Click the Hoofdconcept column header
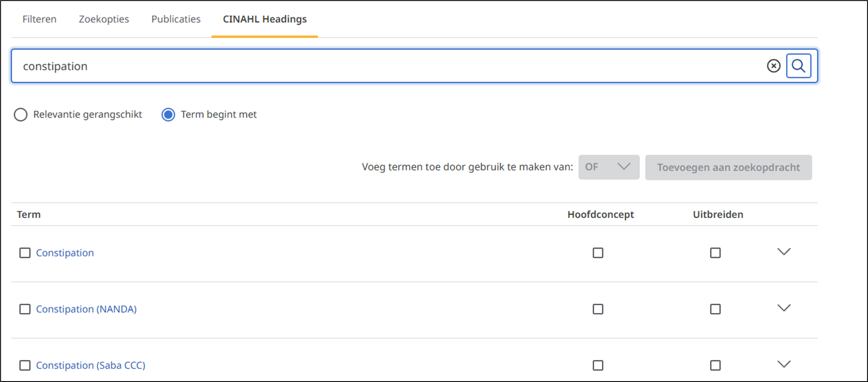The image size is (868, 382). 601,215
